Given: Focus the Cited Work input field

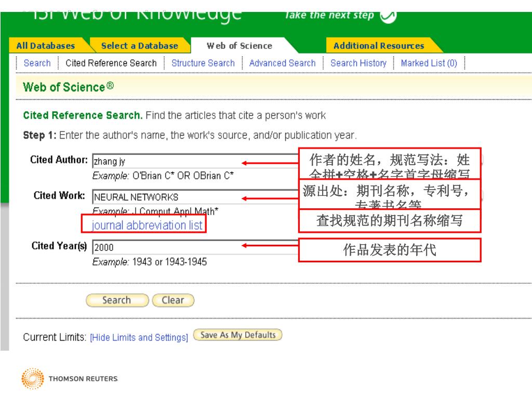Looking at the screenshot, I should [x=195, y=197].
